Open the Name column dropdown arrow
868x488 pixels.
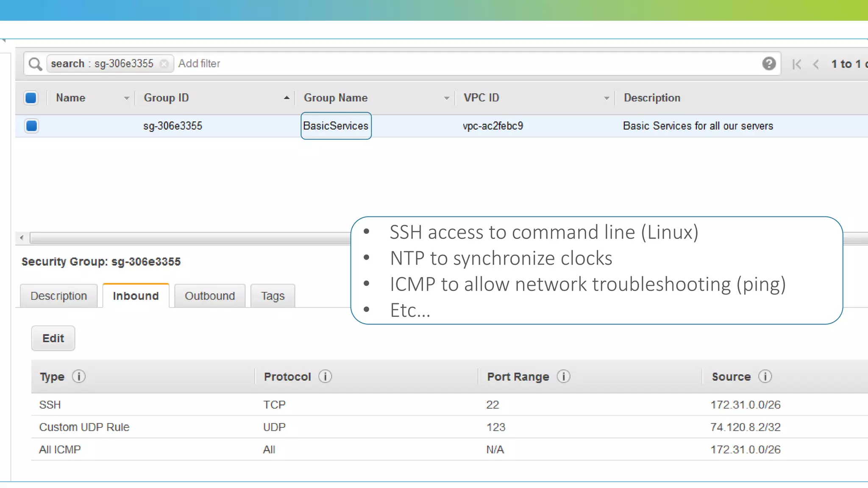[x=126, y=98]
